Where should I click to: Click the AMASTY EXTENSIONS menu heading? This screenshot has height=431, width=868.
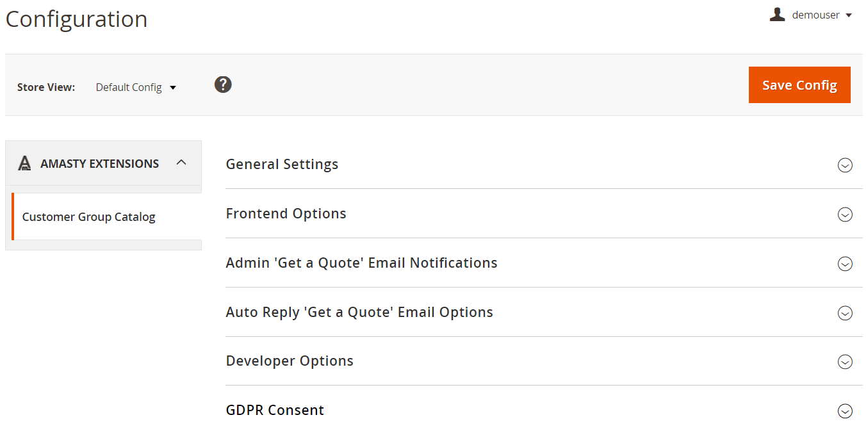(x=99, y=163)
